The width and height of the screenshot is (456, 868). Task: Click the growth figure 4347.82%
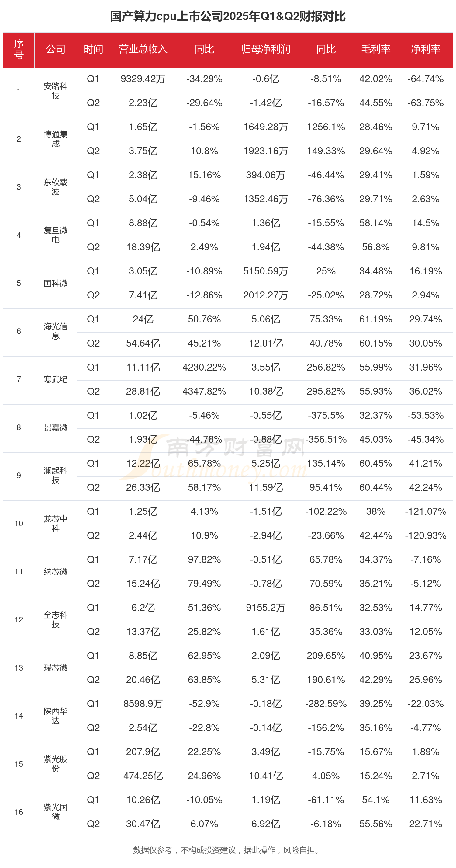click(204, 391)
